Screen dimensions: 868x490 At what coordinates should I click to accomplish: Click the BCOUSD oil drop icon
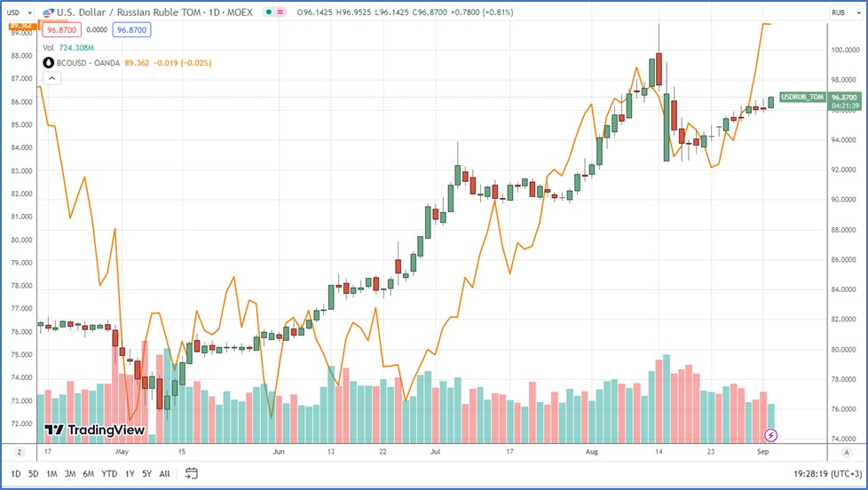49,62
